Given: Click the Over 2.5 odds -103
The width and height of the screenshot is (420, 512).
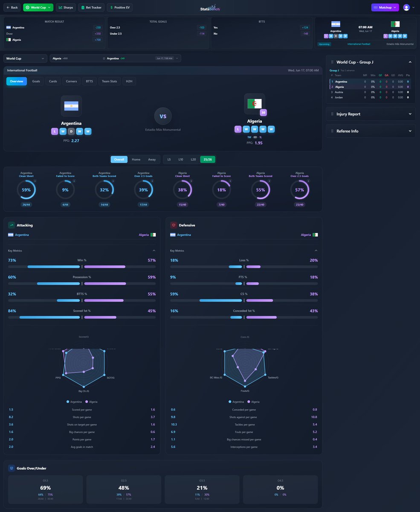Looking at the screenshot, I should pos(201,27).
